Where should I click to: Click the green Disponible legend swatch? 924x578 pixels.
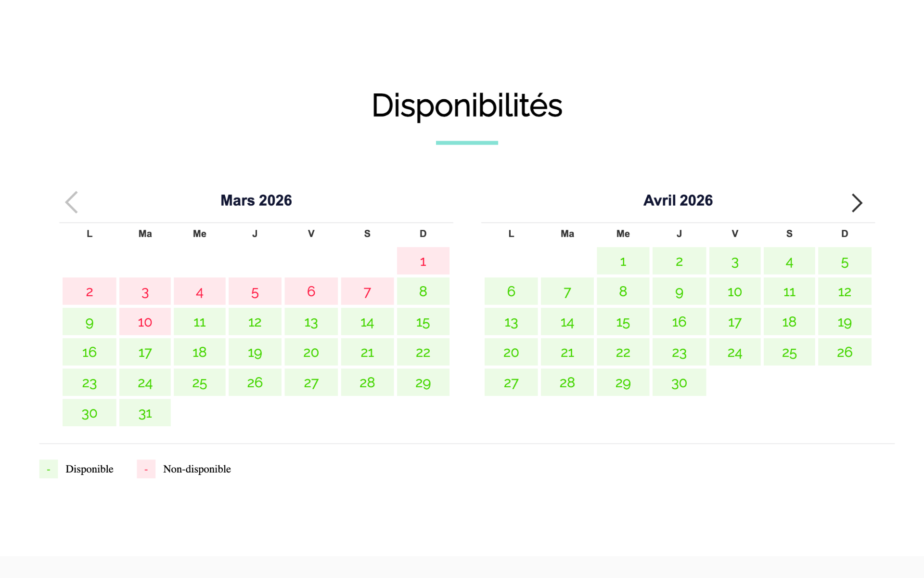coord(49,469)
